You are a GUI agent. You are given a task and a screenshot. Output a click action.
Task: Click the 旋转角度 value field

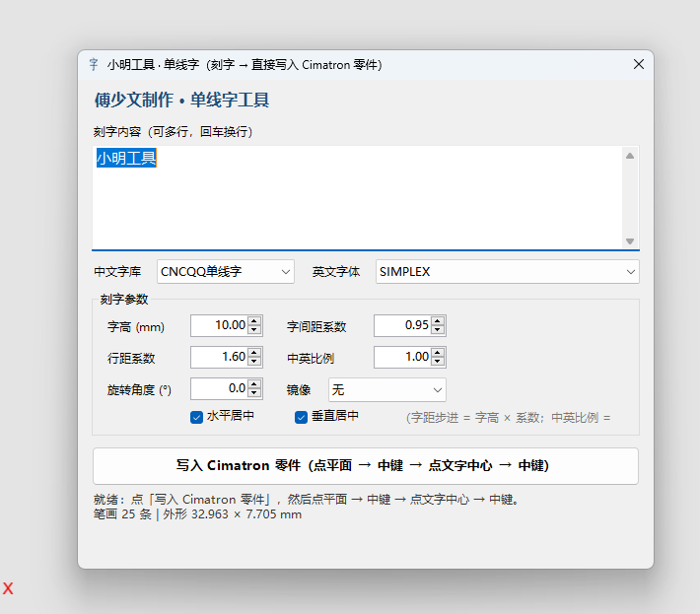219,388
